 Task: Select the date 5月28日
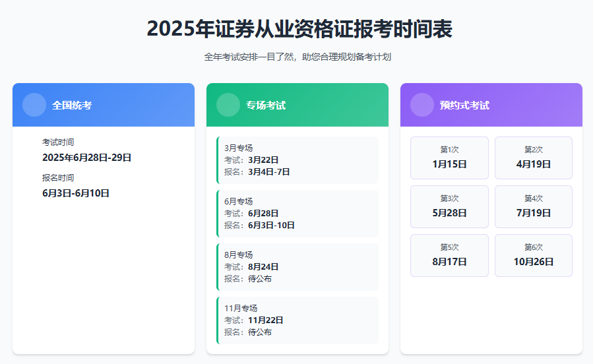click(x=449, y=213)
